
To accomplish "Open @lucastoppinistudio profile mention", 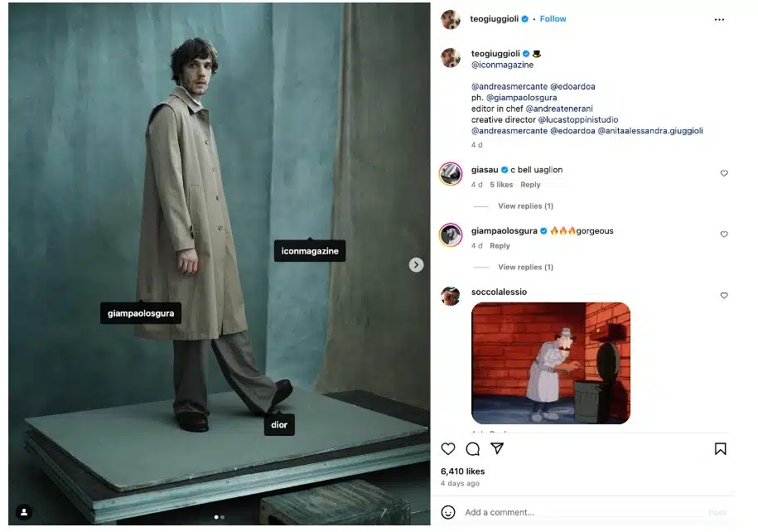I will point(577,119).
